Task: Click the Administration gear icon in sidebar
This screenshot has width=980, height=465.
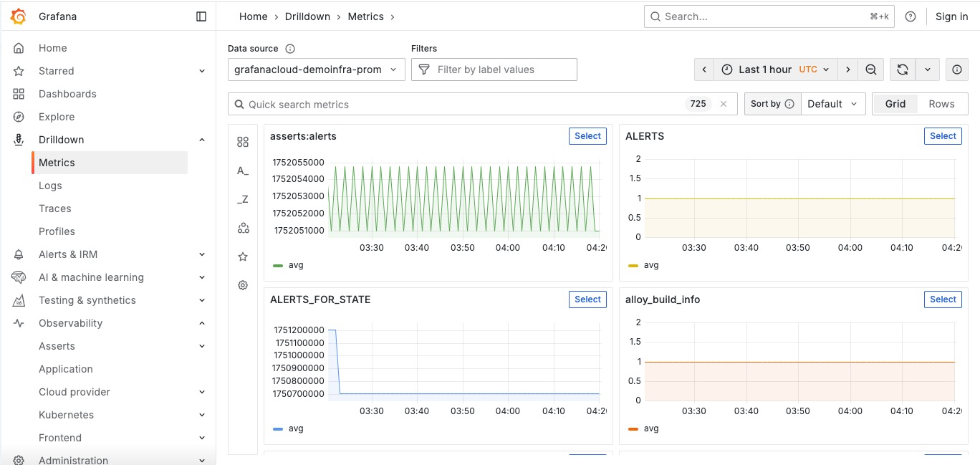Action: click(19, 460)
